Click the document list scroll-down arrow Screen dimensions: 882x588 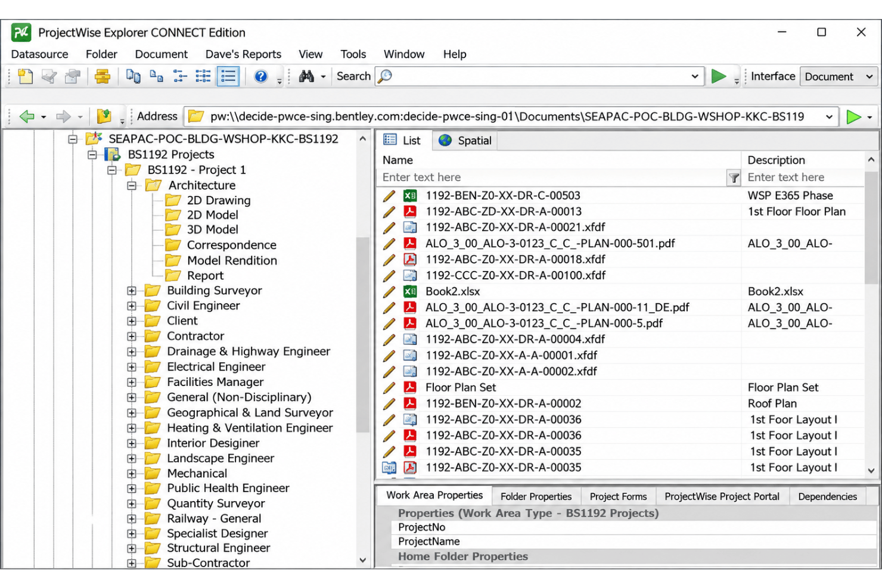871,471
